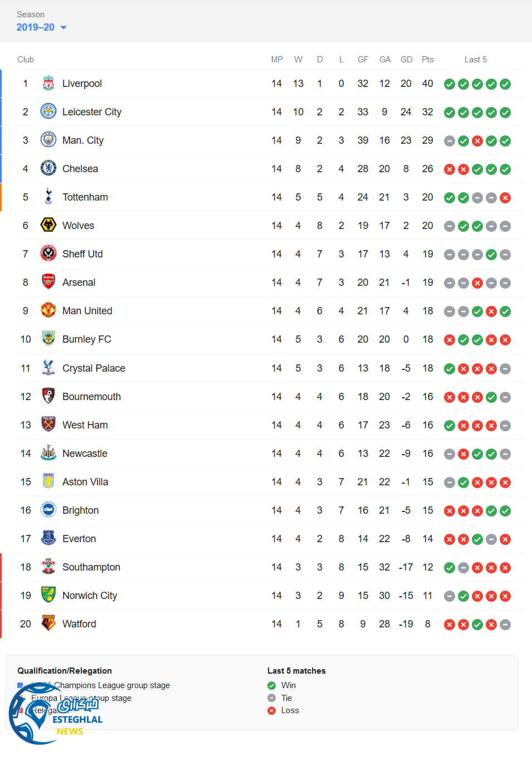Click Tottenham's latest loss indicator

(x=505, y=198)
